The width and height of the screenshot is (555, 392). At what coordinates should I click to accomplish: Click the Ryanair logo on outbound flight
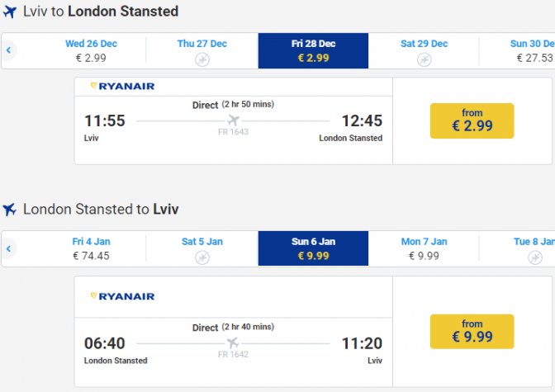[x=122, y=87]
